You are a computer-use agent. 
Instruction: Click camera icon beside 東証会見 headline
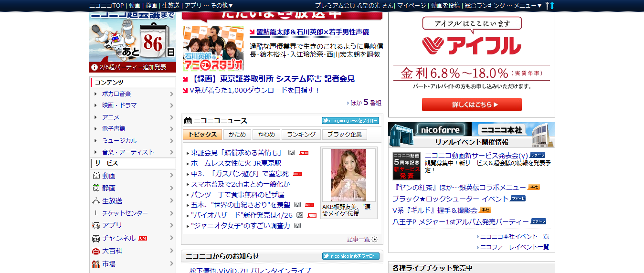291,153
